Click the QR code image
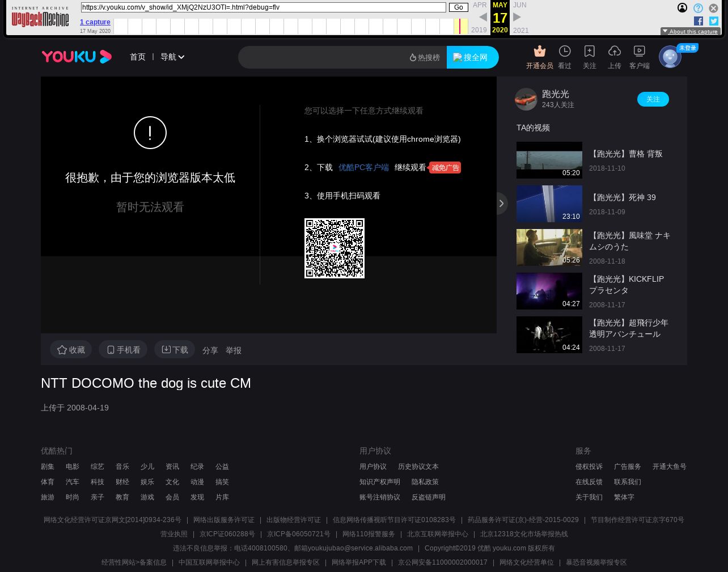 tap(335, 248)
